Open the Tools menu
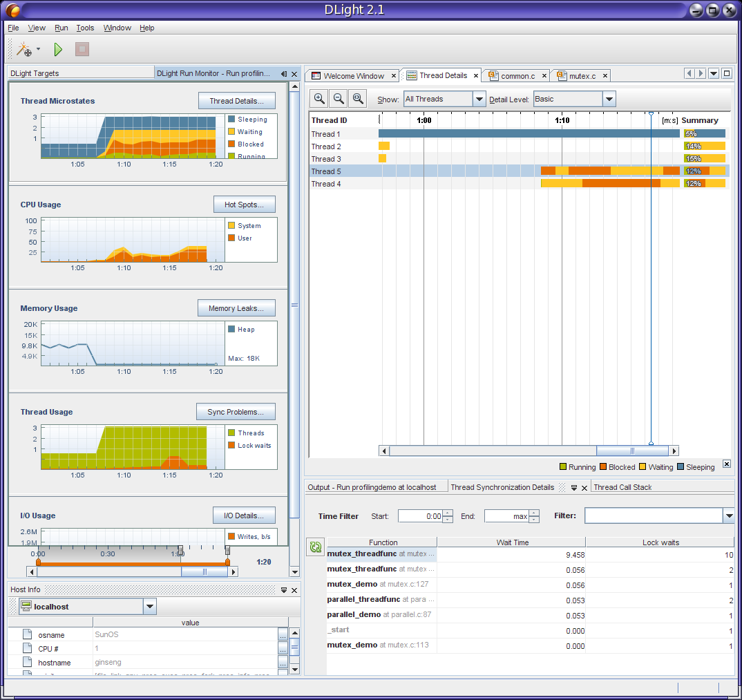742x700 pixels. [x=85, y=28]
